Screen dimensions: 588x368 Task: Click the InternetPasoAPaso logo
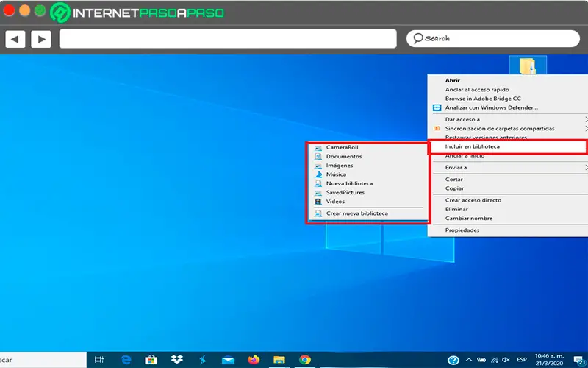(x=137, y=13)
